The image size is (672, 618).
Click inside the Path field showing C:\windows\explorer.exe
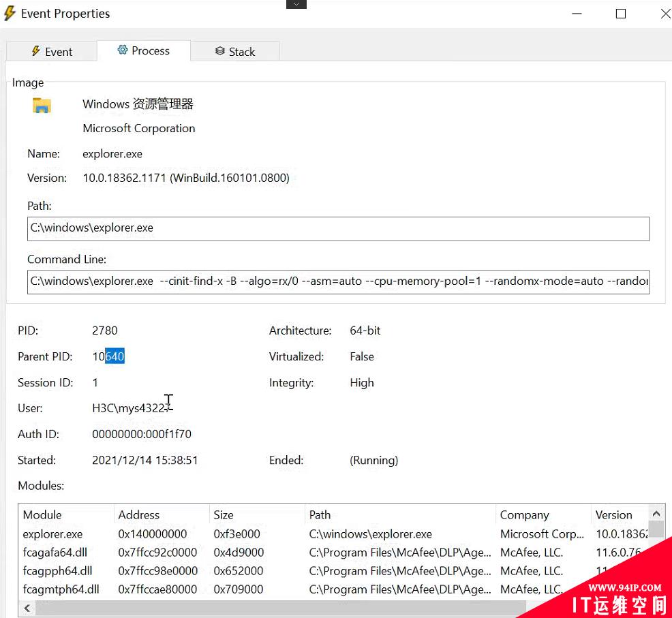tap(338, 228)
